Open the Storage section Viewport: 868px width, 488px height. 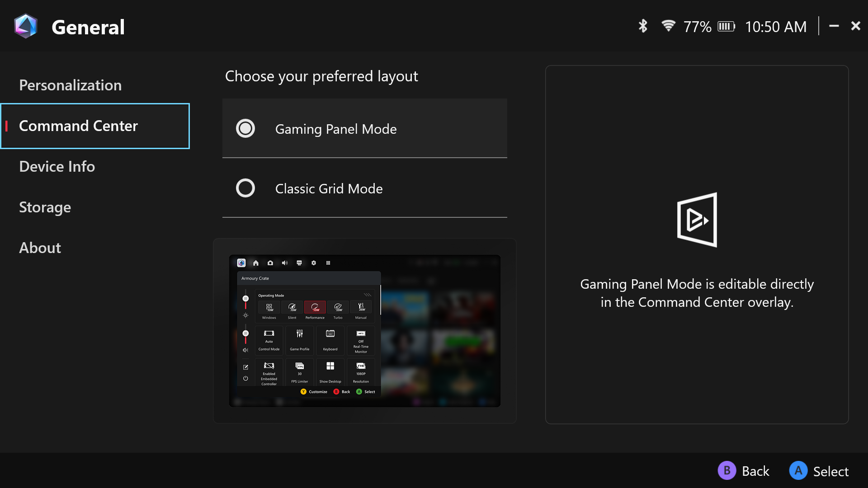[45, 207]
